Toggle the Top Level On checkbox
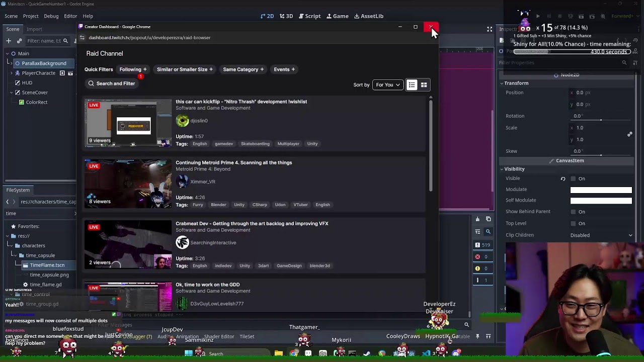Image resolution: width=644 pixels, height=362 pixels. [x=573, y=223]
